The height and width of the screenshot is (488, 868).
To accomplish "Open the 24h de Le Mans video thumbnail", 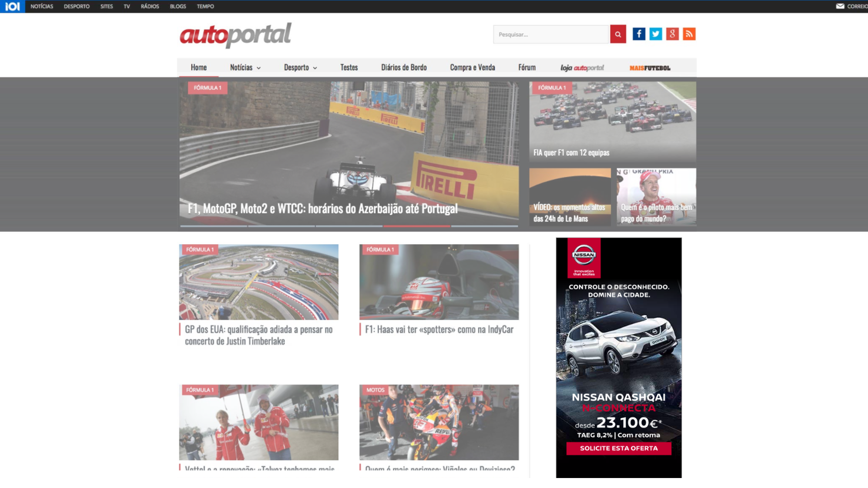I will point(570,197).
